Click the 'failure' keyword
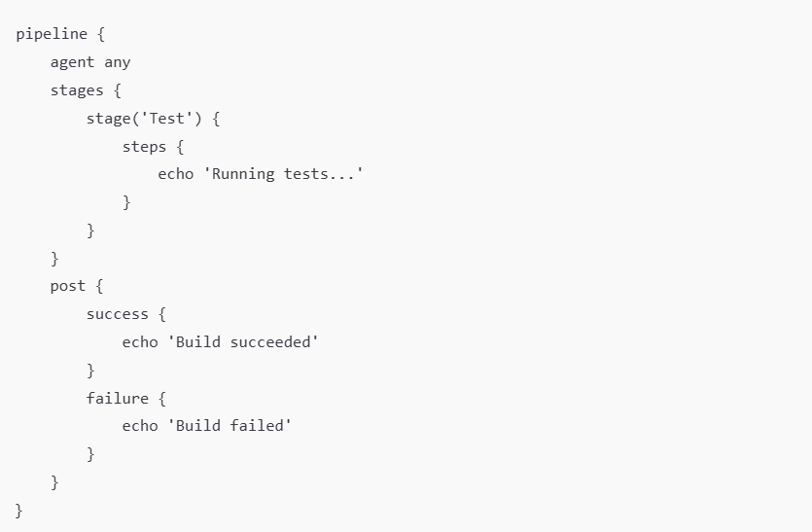This screenshot has height=532, width=812. [118, 398]
